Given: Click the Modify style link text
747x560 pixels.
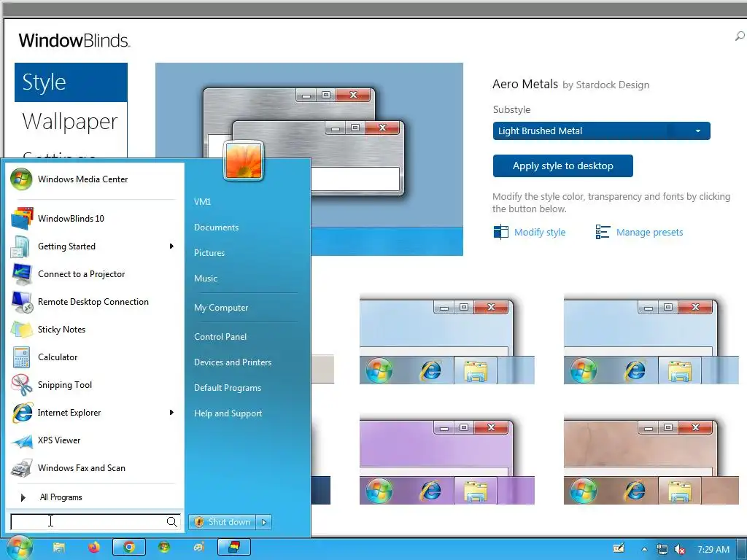Looking at the screenshot, I should 540,233.
